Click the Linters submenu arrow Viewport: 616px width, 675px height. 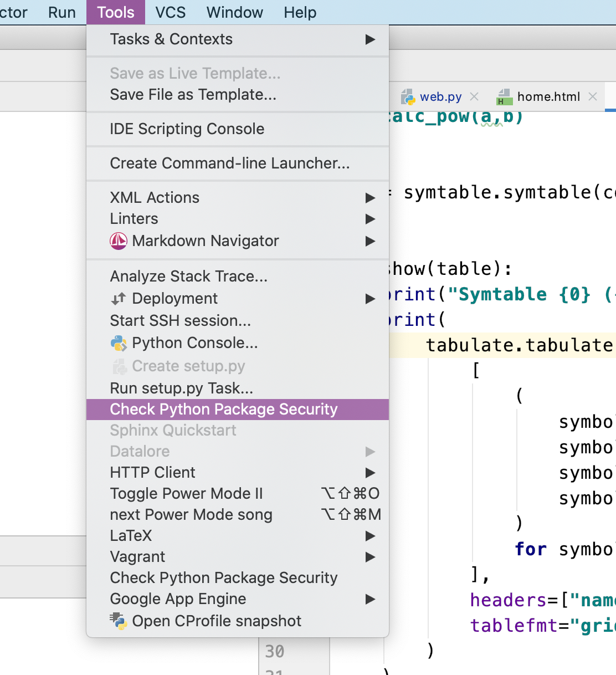[x=370, y=219]
